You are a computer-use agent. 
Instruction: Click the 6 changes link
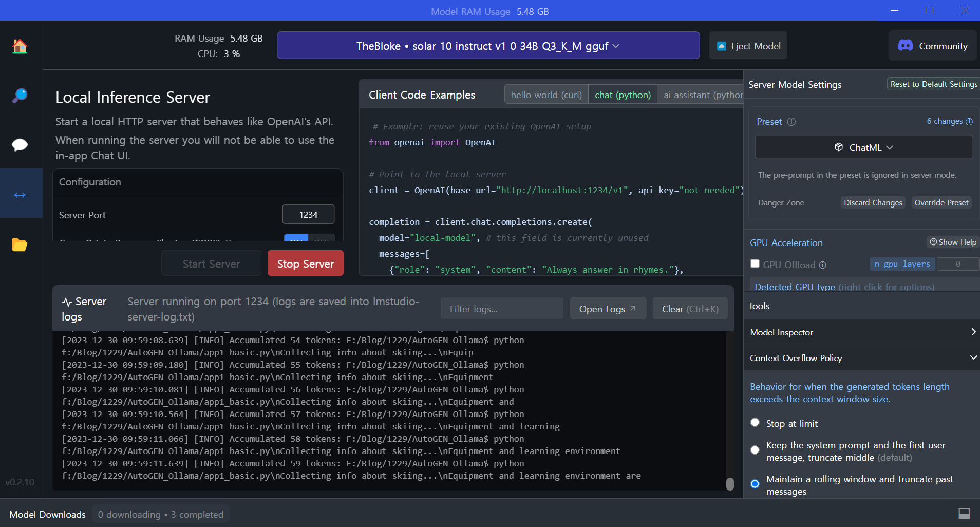[945, 121]
